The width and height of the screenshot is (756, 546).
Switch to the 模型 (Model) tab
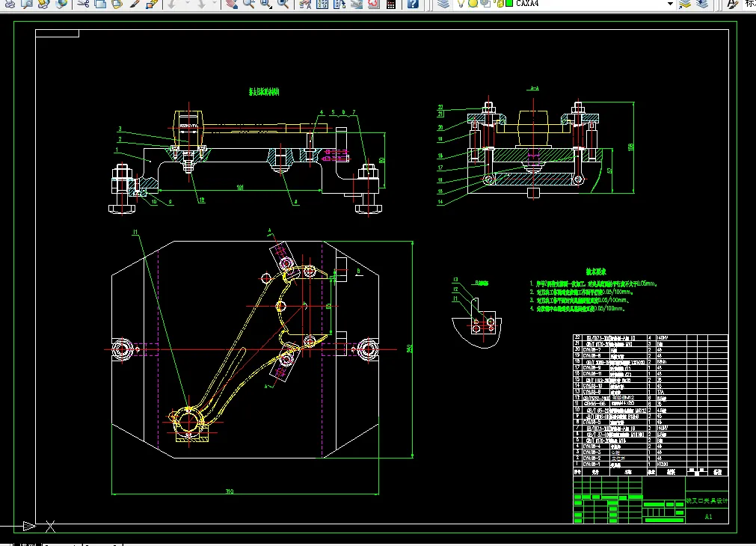[x=28, y=543]
